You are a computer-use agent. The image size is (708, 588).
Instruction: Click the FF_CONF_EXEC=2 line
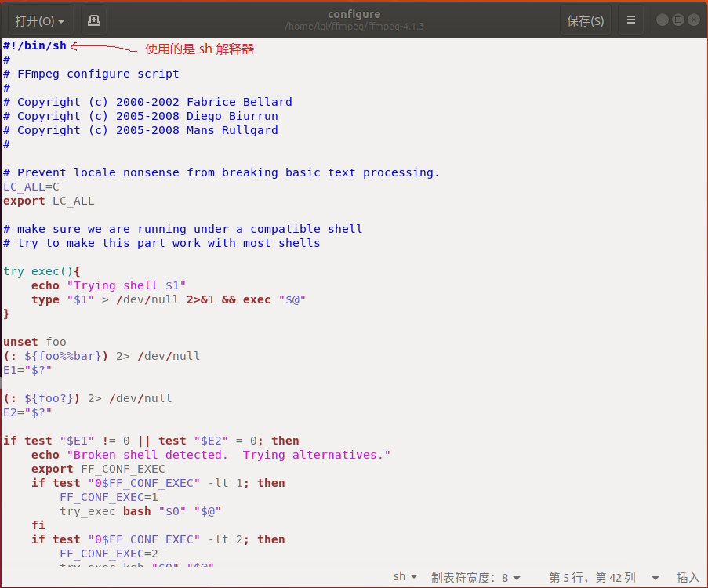(x=109, y=554)
